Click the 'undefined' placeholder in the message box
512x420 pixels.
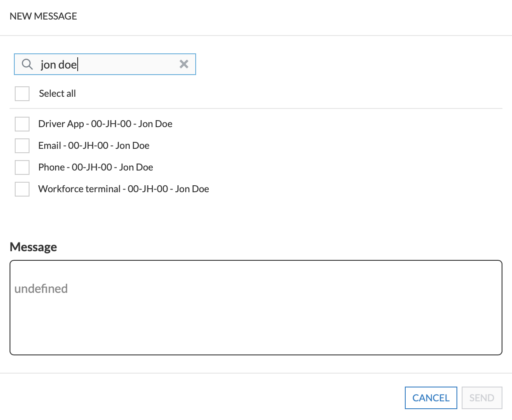[x=41, y=289]
